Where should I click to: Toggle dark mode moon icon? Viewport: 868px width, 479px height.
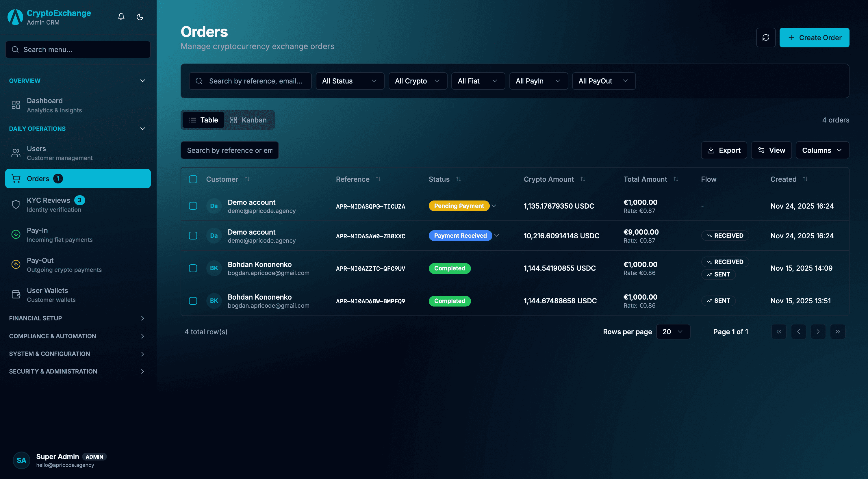coord(140,16)
